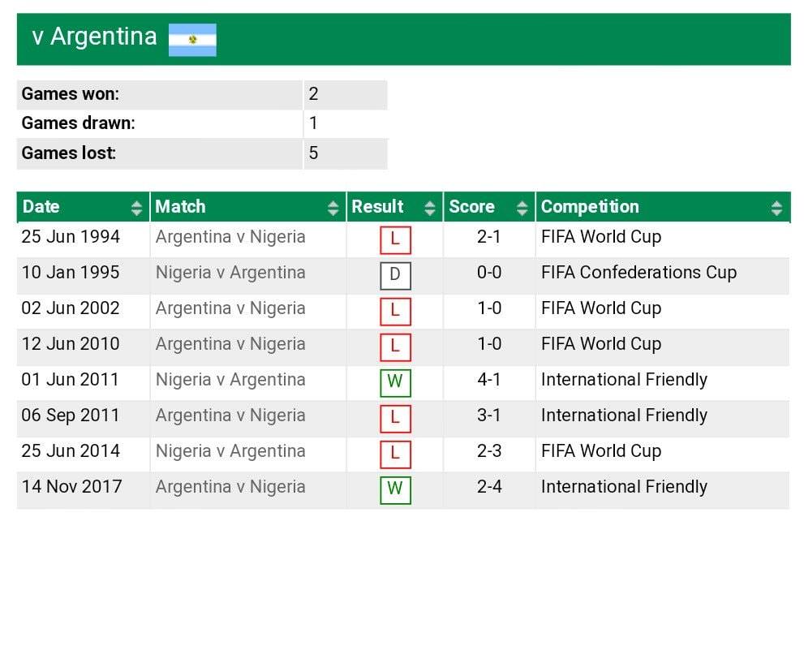Open Argentina v Nigeria match of 02 Jun 2002

click(x=230, y=308)
